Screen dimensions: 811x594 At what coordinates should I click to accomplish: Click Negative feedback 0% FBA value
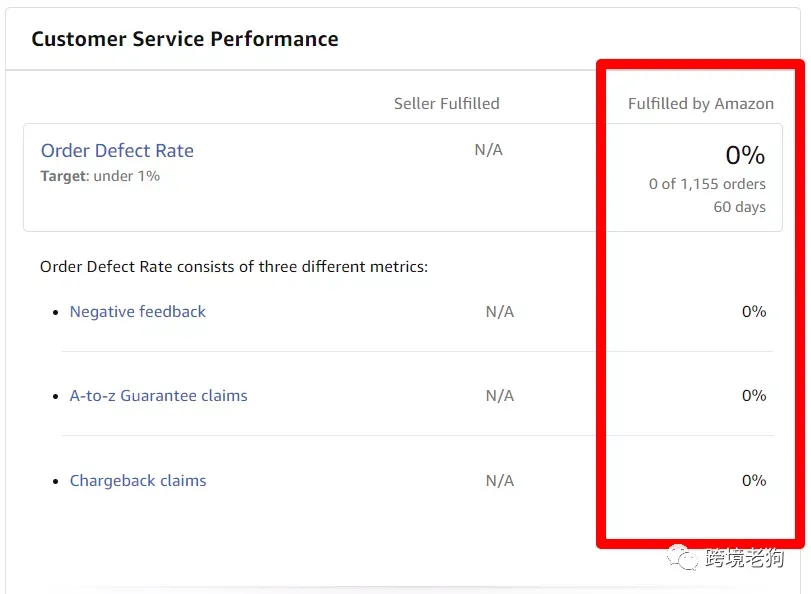point(754,311)
